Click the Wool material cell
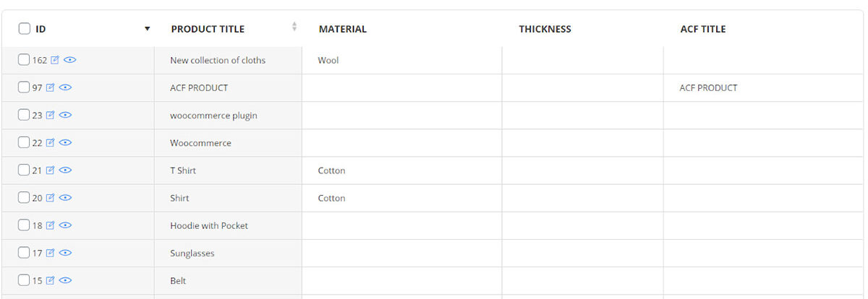Image resolution: width=868 pixels, height=299 pixels. pos(328,61)
